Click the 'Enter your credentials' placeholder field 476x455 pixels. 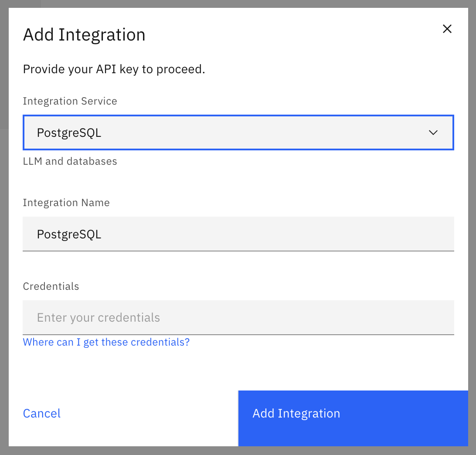pyautogui.click(x=238, y=317)
